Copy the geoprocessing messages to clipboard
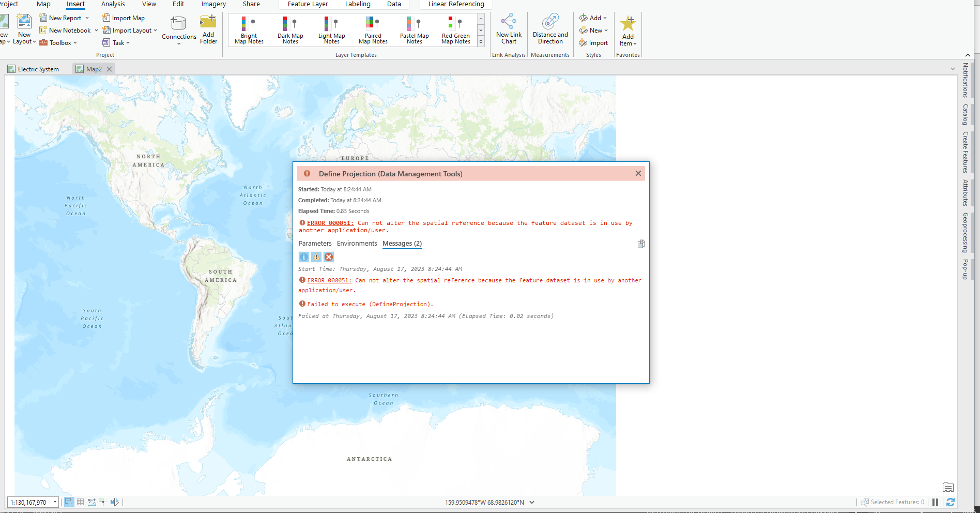980x513 pixels. (641, 244)
